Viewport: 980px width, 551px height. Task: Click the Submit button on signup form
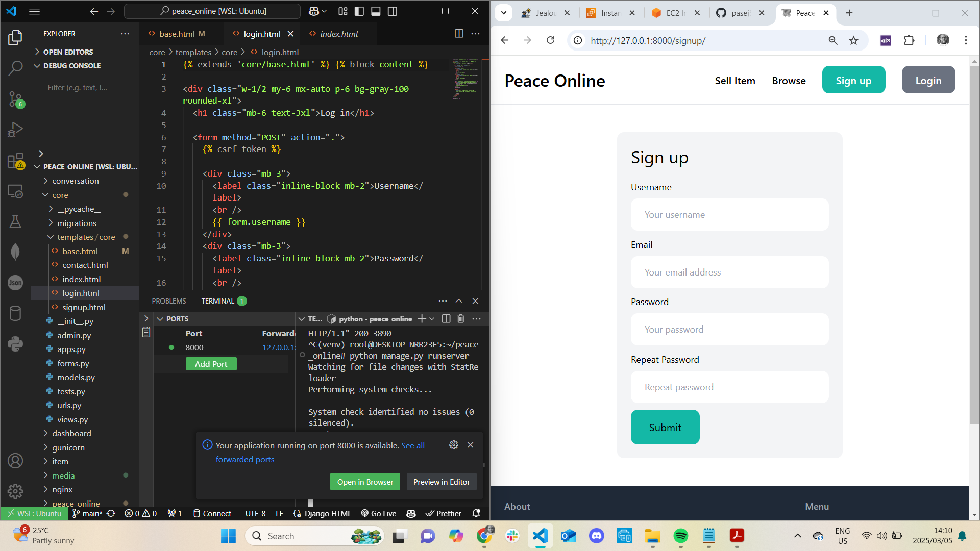(x=665, y=427)
